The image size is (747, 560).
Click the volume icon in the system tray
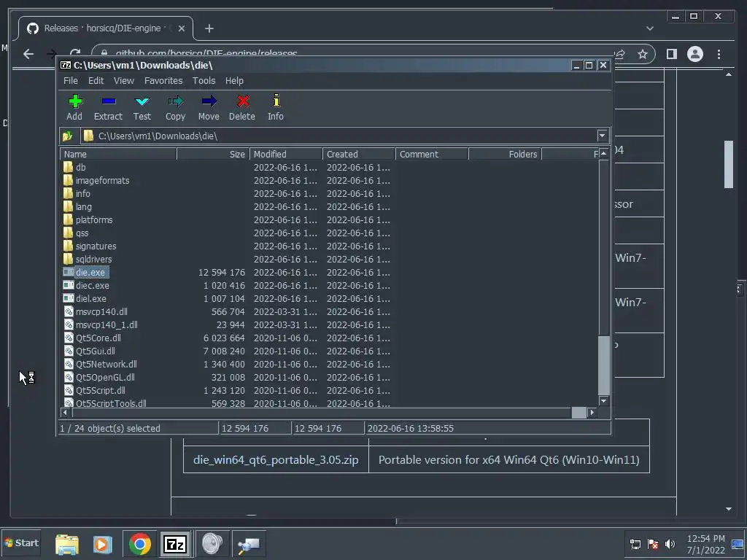click(x=670, y=544)
